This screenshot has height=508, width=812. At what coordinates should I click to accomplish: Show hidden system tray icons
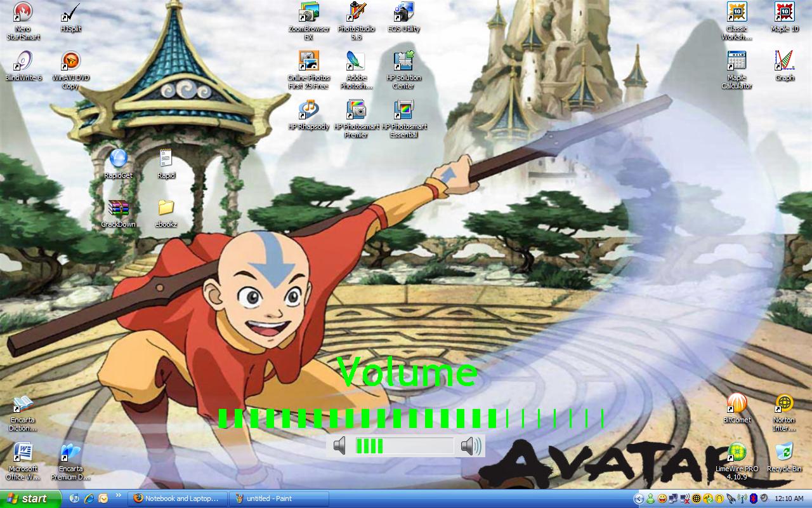(x=639, y=498)
